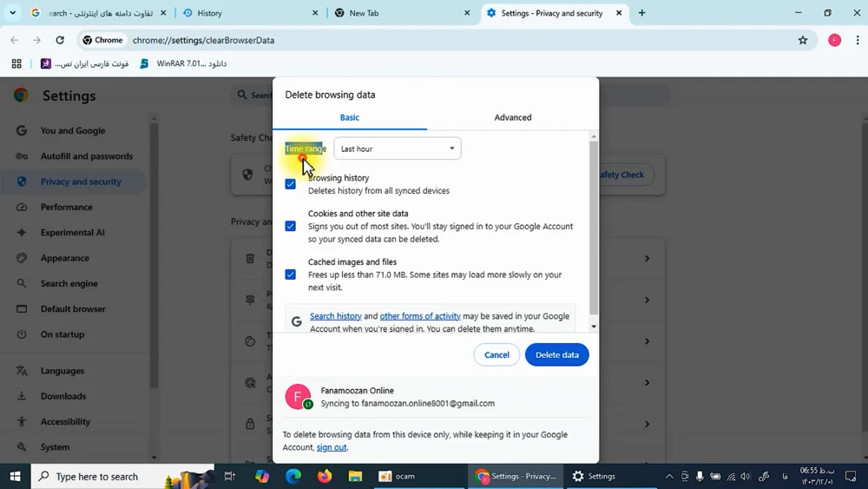Click the Accessibility figure icon

(22, 422)
